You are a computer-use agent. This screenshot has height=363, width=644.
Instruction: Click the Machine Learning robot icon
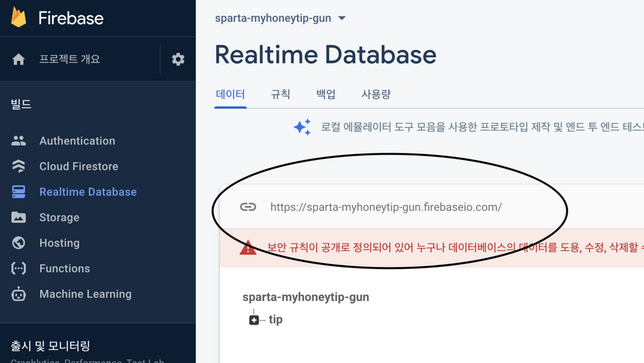point(19,294)
